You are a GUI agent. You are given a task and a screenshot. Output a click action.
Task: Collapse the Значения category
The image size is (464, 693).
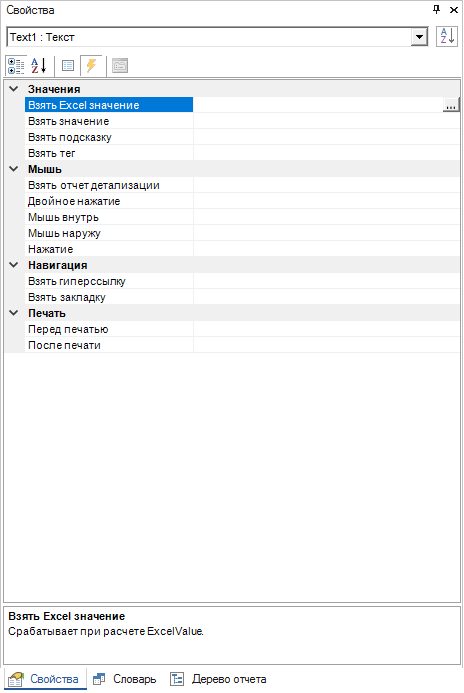tap(14, 89)
